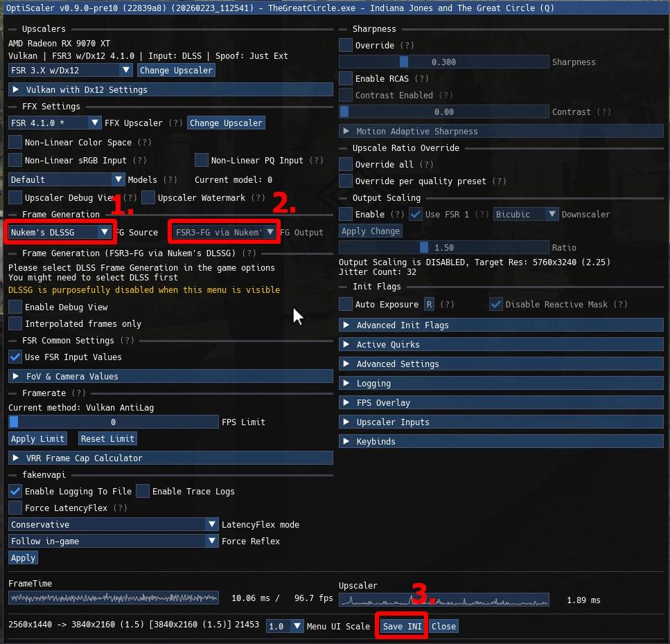The height and width of the screenshot is (644, 670).
Task: Expand Keybinds section
Action: [x=501, y=441]
